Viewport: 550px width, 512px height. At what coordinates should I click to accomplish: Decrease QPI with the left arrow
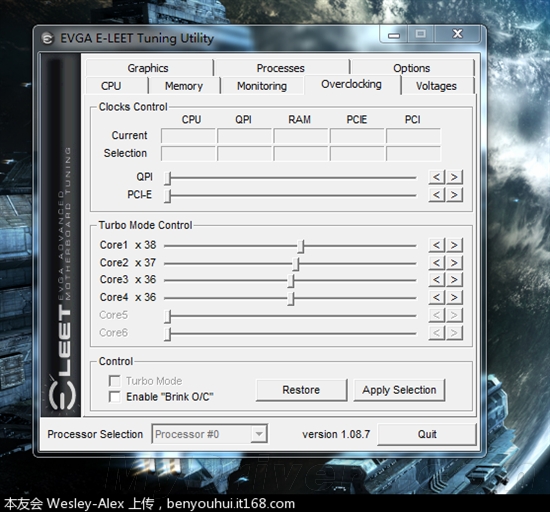437,177
